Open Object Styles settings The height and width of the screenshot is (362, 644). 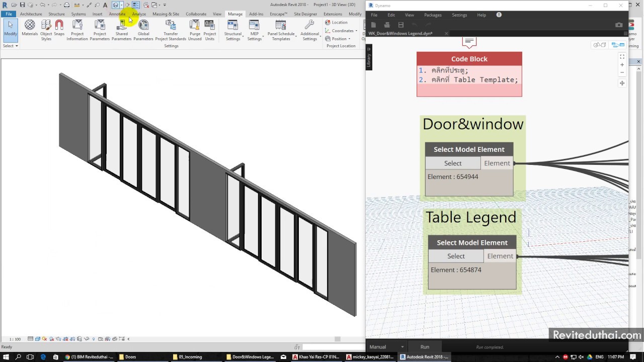(x=46, y=30)
